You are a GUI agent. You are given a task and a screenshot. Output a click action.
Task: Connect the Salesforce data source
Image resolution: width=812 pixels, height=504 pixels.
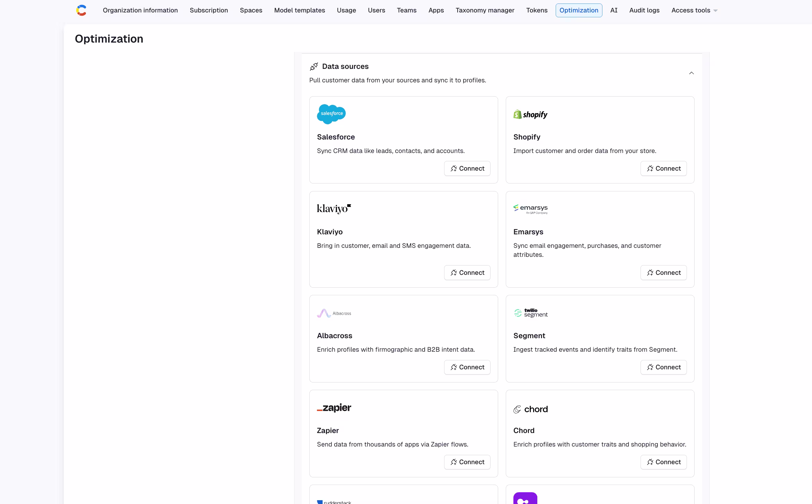[x=467, y=169]
